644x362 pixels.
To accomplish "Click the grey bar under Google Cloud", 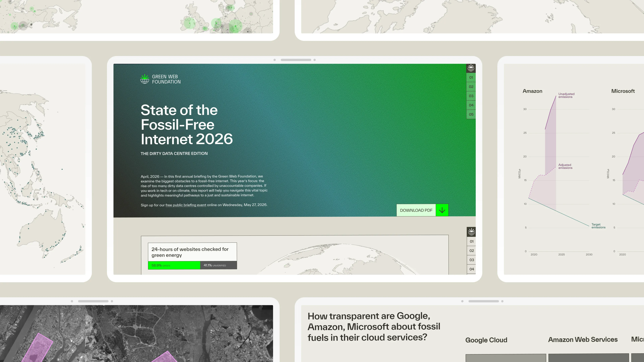I will tap(506, 358).
